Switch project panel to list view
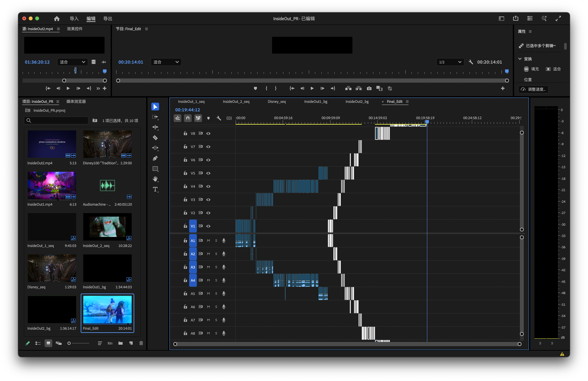The height and width of the screenshot is (381, 588). pyautogui.click(x=38, y=343)
